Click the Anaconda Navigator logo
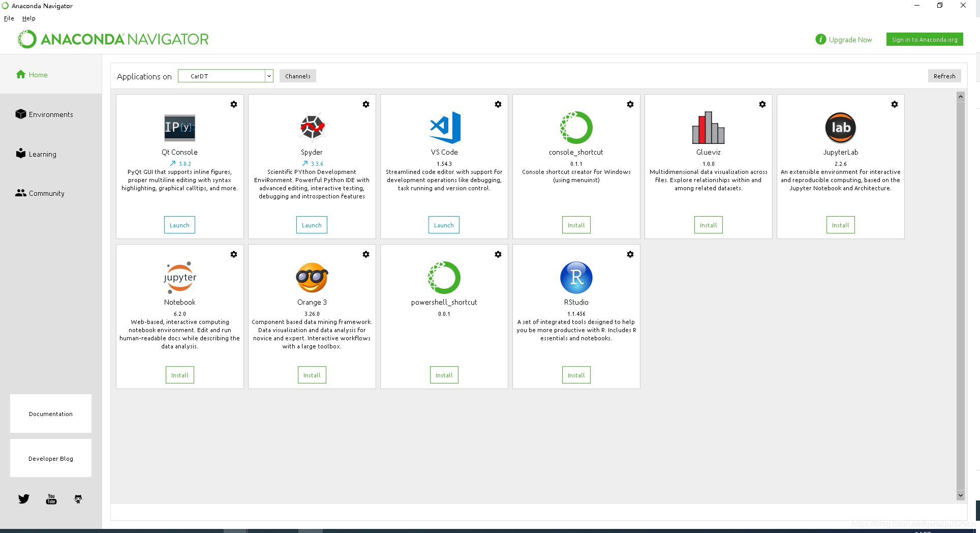 [113, 39]
